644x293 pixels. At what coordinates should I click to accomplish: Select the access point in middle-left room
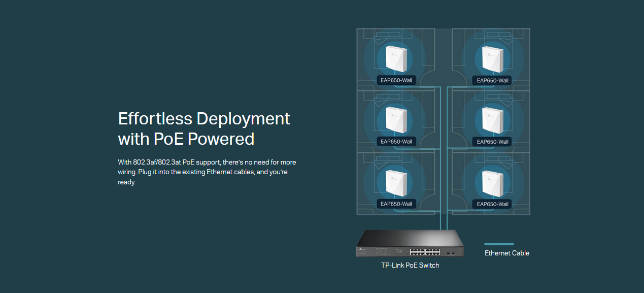(x=396, y=119)
